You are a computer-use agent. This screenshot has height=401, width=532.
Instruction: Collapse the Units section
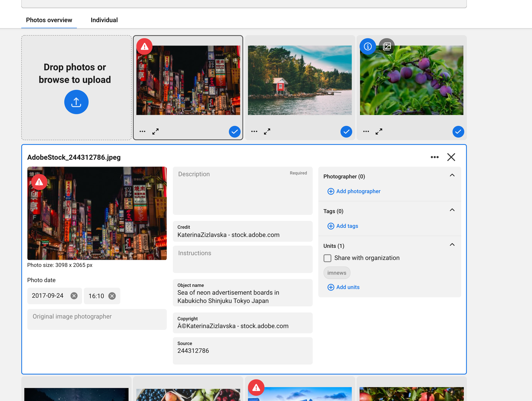pyautogui.click(x=452, y=245)
